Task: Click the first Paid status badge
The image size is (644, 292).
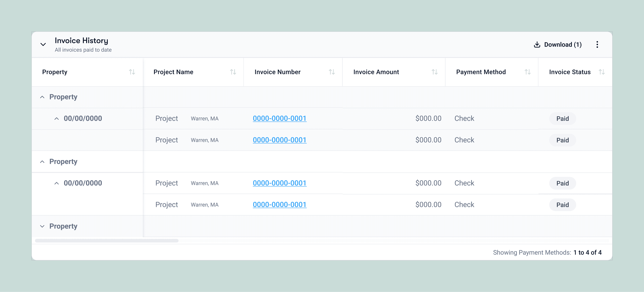Action: [x=562, y=119]
